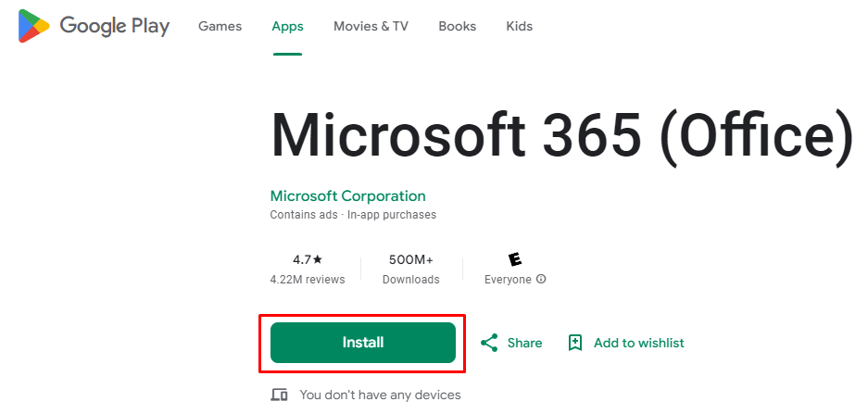Click "You don't have any devices" text
Screen dimensions: 868x414
point(381,395)
